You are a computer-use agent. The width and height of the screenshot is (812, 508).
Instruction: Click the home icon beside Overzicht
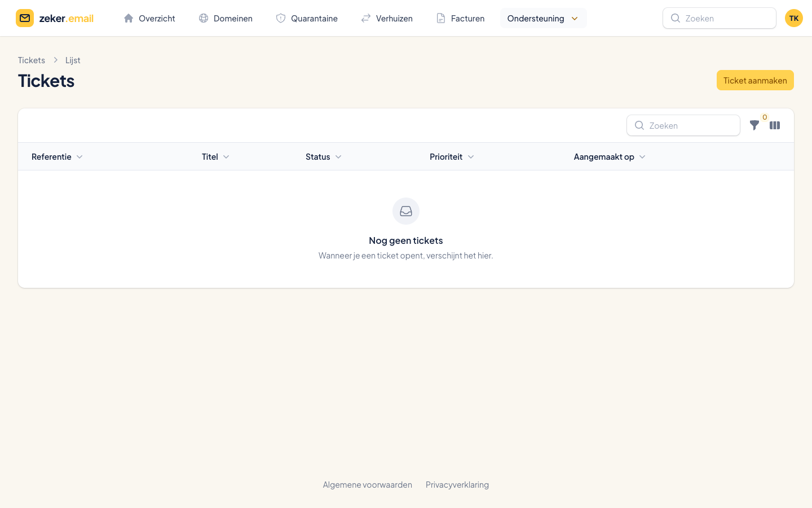[x=129, y=18]
